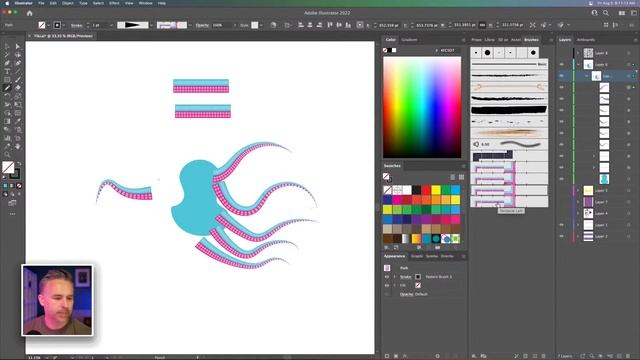Select the Hand tool
640x360 pixels.
click(x=18, y=146)
